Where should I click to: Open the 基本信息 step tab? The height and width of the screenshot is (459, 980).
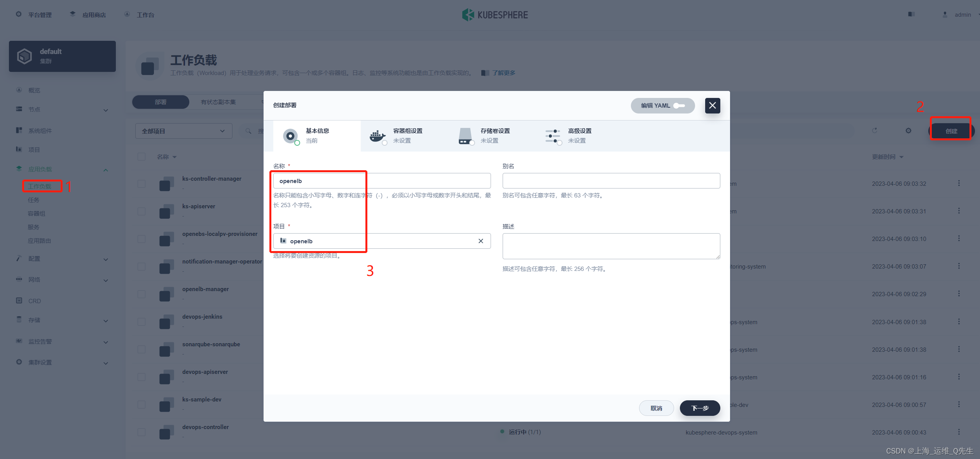(x=316, y=136)
